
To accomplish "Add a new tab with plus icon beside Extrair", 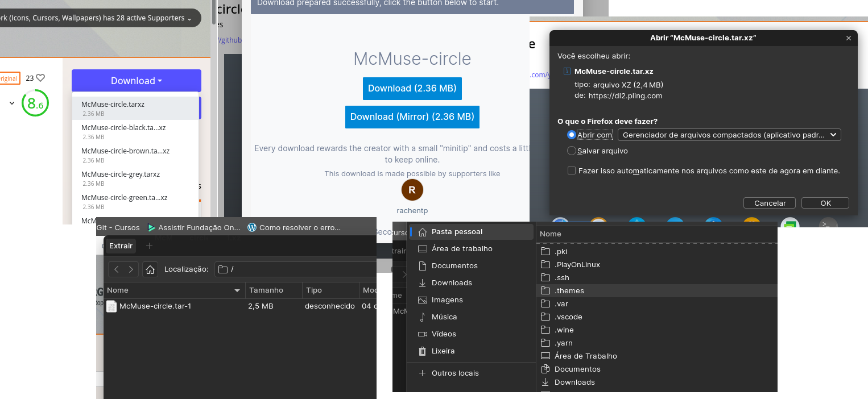I will 149,246.
